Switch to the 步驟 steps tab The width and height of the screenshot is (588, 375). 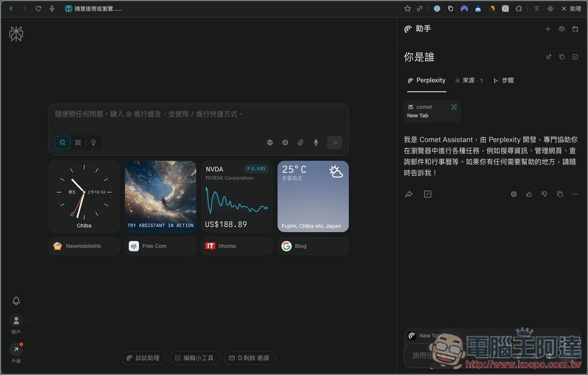pyautogui.click(x=504, y=81)
